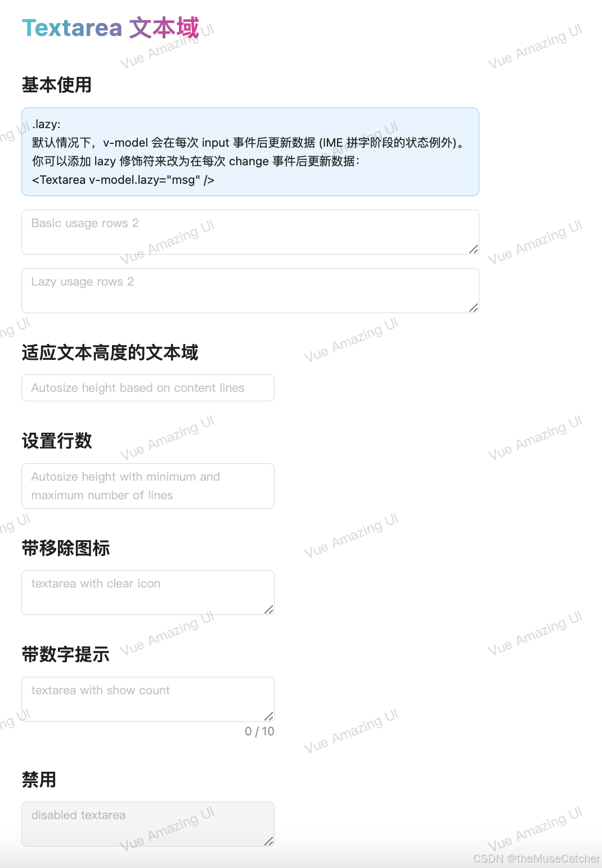Viewport: 602px width, 868px height.
Task: Click resize grip on disabled textarea
Action: point(269,841)
